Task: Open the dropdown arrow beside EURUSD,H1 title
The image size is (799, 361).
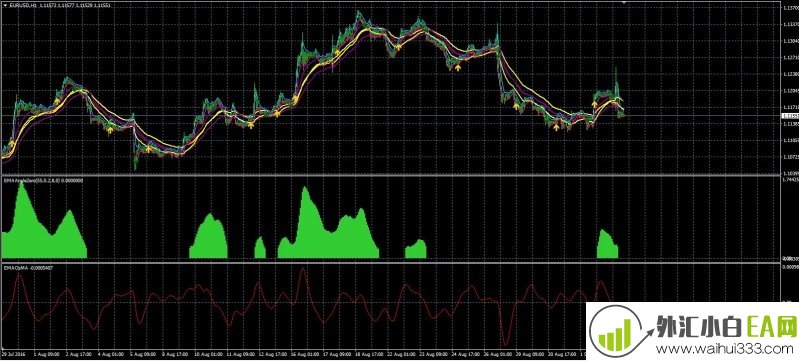Action: click(4, 6)
